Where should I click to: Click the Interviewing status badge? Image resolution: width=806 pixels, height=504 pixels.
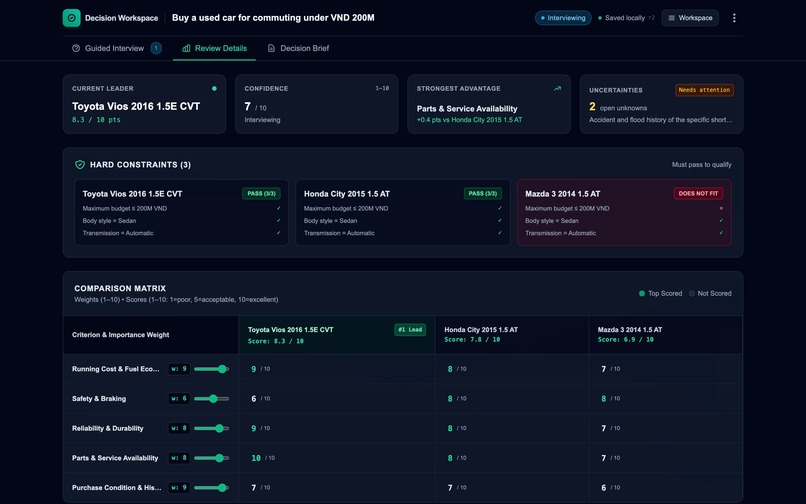pyautogui.click(x=563, y=18)
